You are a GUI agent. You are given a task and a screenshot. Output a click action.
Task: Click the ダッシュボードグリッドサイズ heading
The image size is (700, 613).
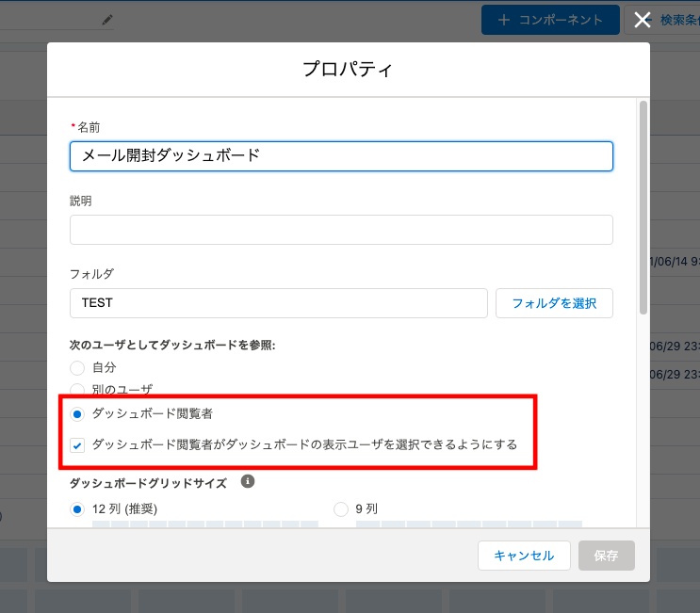pos(148,483)
